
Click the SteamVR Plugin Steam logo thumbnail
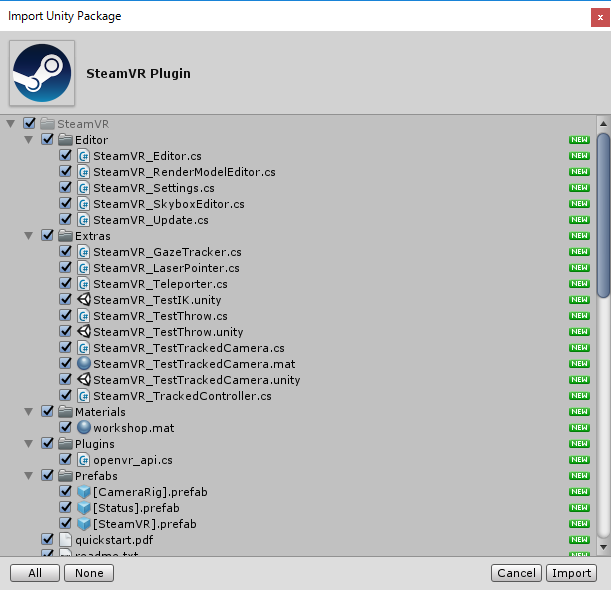(x=42, y=73)
